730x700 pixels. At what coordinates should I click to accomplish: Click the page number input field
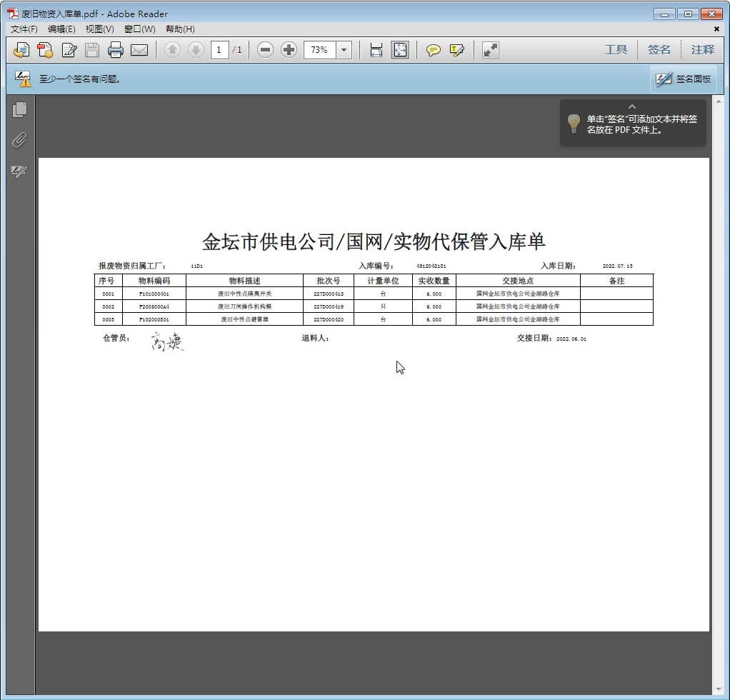[x=219, y=50]
